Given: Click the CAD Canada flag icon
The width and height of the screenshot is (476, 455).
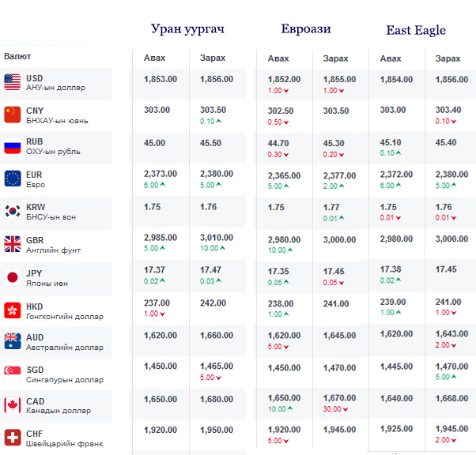Looking at the screenshot, I should (x=12, y=405).
